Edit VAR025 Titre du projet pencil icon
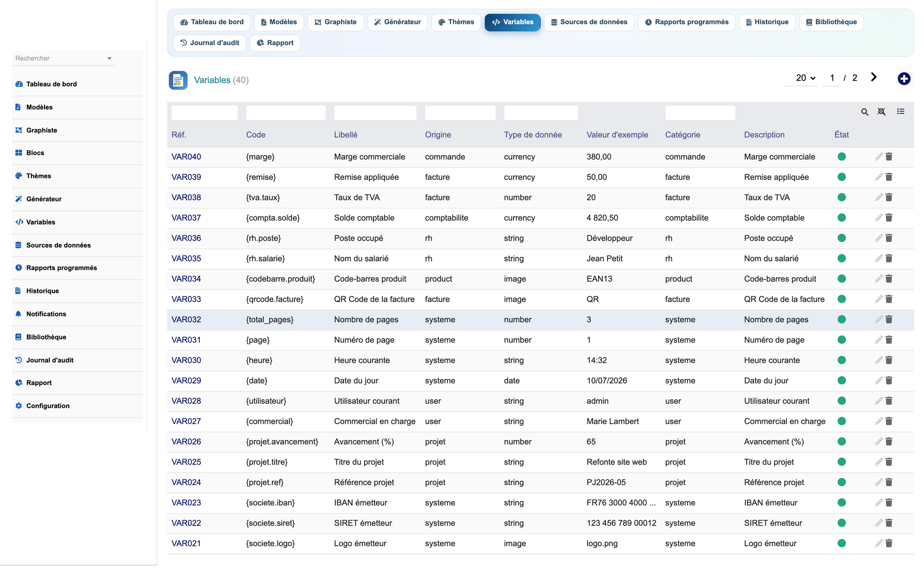Screen dimensions: 924x572 [878, 462]
